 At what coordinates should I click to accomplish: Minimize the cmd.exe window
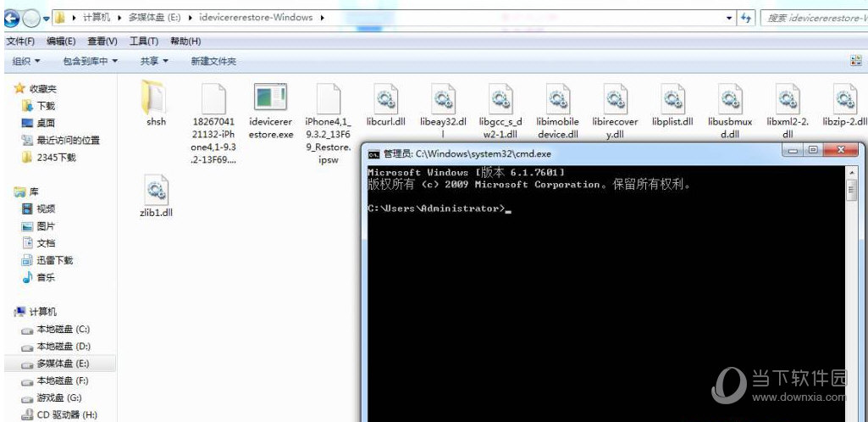[793, 150]
